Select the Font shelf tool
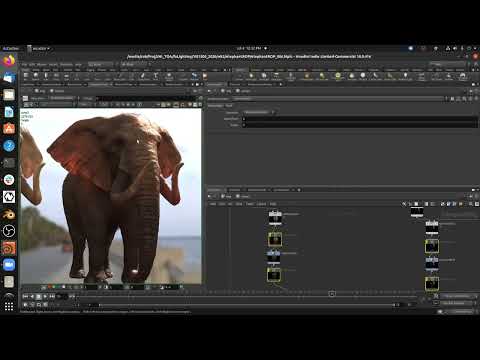The height and width of the screenshot is (360, 480). [155, 76]
